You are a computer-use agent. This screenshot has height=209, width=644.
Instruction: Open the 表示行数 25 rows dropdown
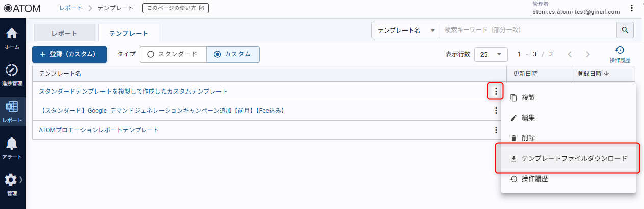tap(491, 54)
